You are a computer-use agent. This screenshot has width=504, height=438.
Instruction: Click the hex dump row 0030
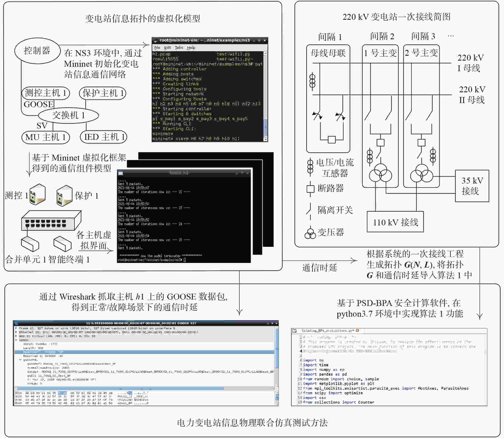click(82, 400)
